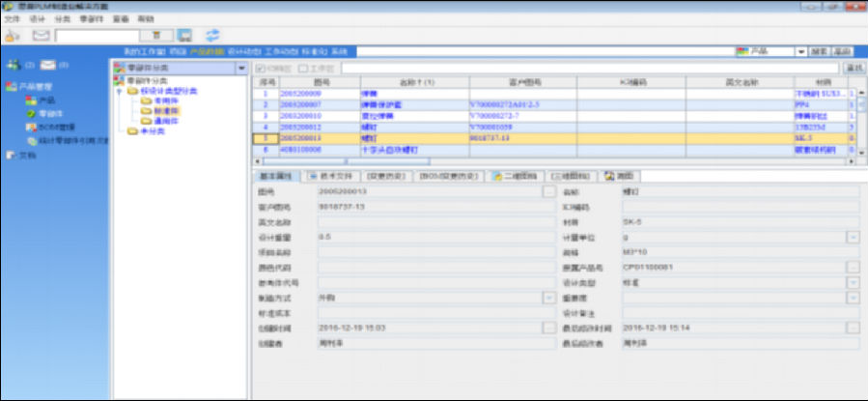
Task: Switch to the [变更历史] tab
Action: pyautogui.click(x=386, y=177)
